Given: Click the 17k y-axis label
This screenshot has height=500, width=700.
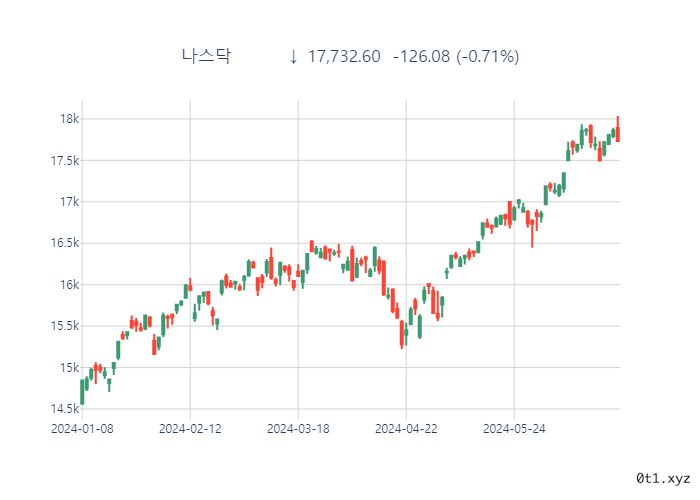Looking at the screenshot, I should (x=70, y=202).
